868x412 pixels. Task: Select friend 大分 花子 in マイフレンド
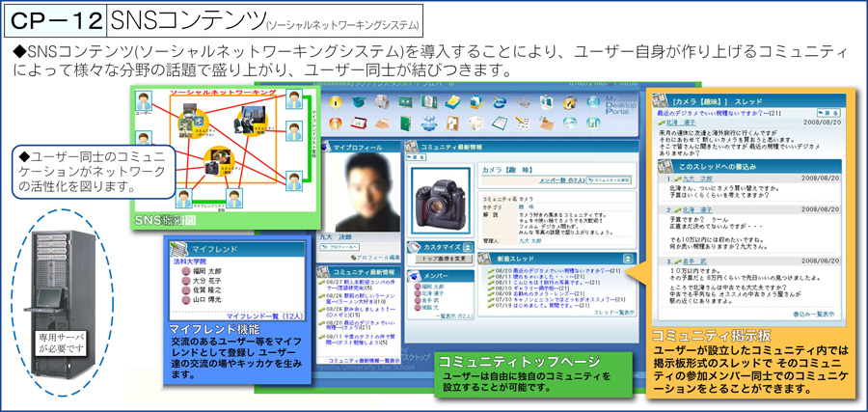tap(207, 282)
